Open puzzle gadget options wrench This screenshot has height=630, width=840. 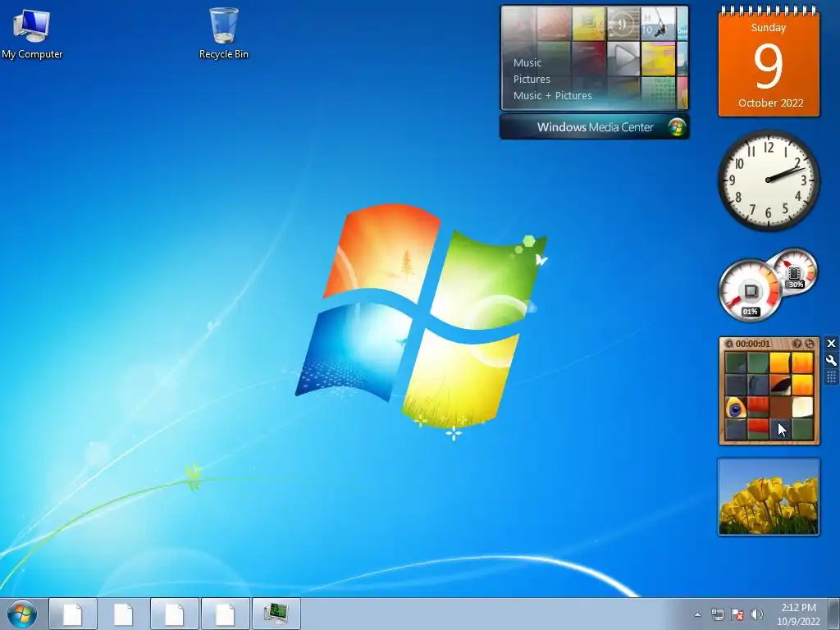(x=831, y=361)
